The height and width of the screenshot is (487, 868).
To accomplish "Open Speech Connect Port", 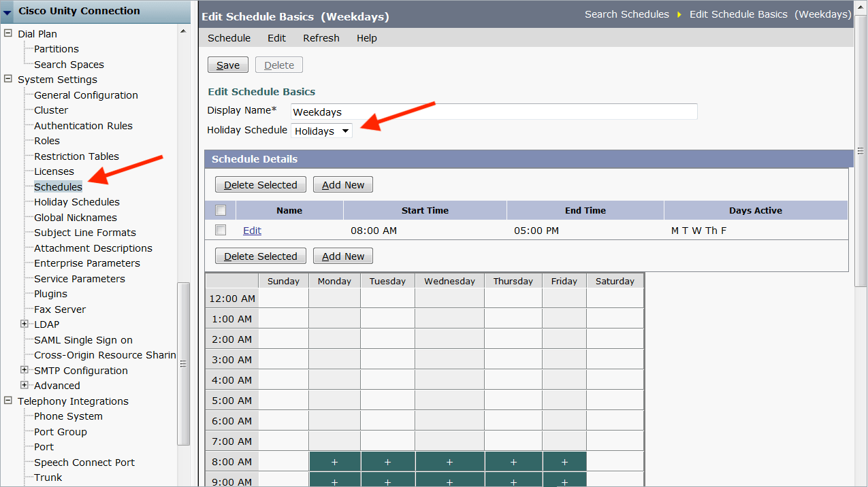I will 84,463.
